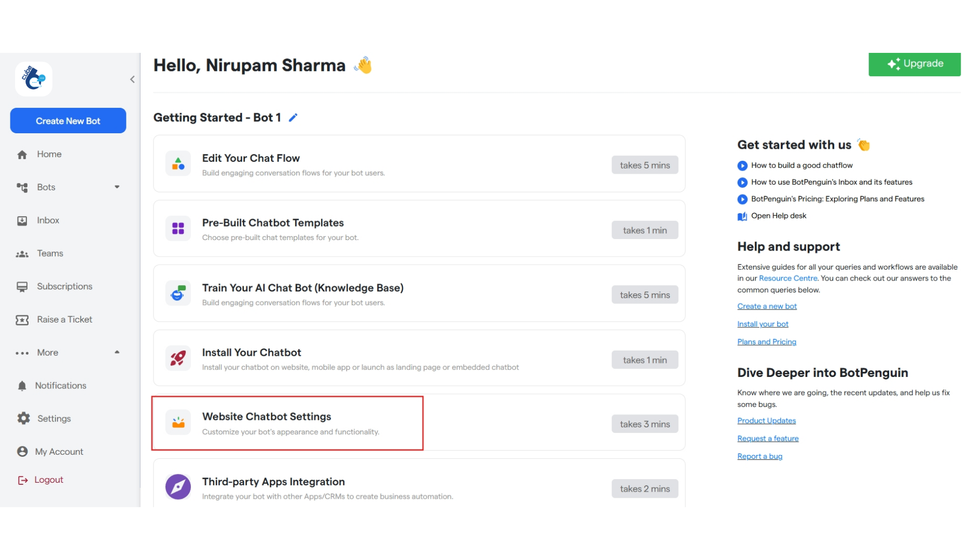Image resolution: width=968 pixels, height=560 pixels.
Task: Open the Subscriptions menu item
Action: click(65, 287)
